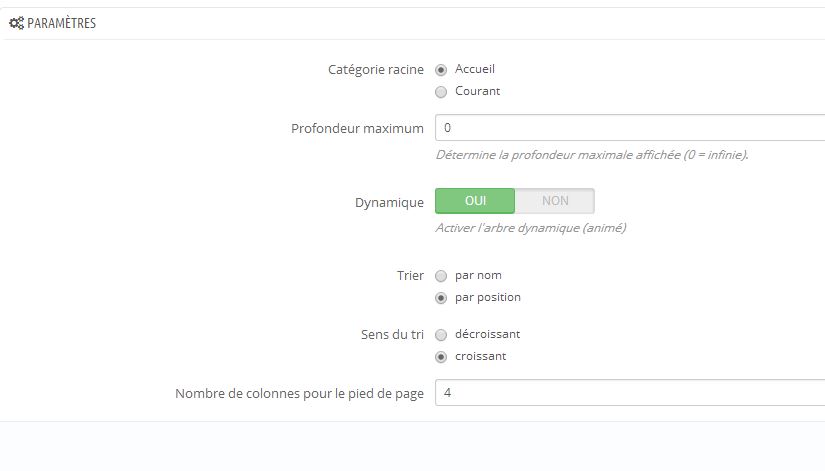
Task: Click the Trier field label
Action: tap(410, 276)
